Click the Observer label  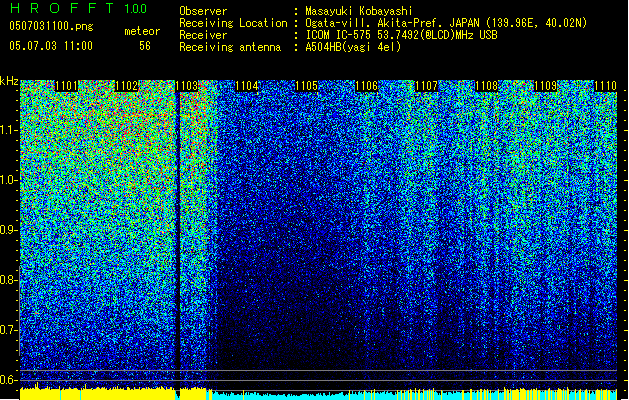[203, 11]
